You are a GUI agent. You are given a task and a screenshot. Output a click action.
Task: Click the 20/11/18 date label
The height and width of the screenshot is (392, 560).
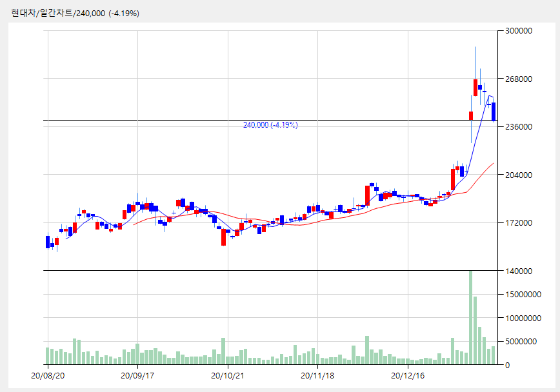[317, 376]
